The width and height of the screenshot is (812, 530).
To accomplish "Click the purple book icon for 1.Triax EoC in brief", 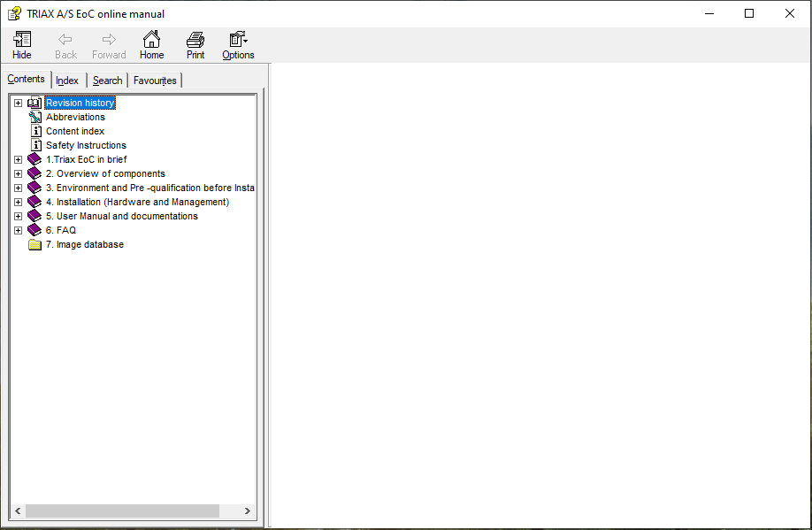I will coord(34,159).
